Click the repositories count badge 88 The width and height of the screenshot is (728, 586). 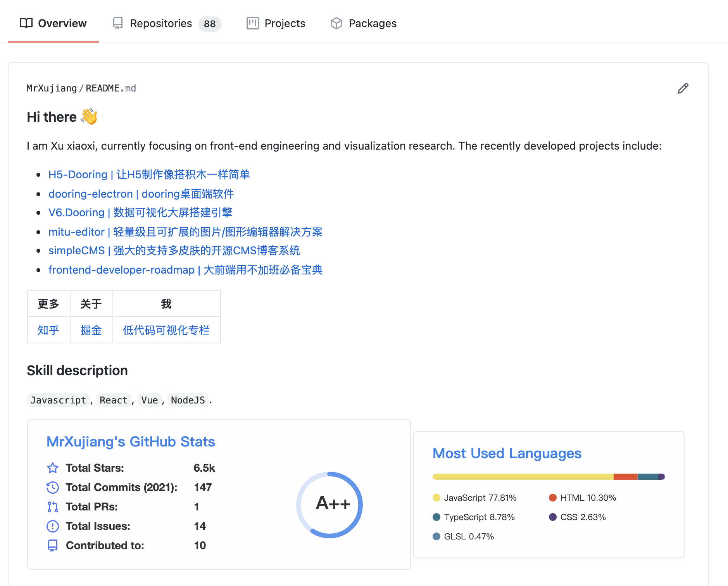pos(210,24)
